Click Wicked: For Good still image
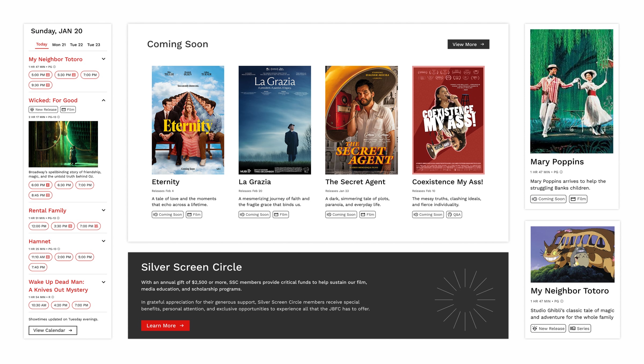The image size is (644, 364). tap(63, 144)
